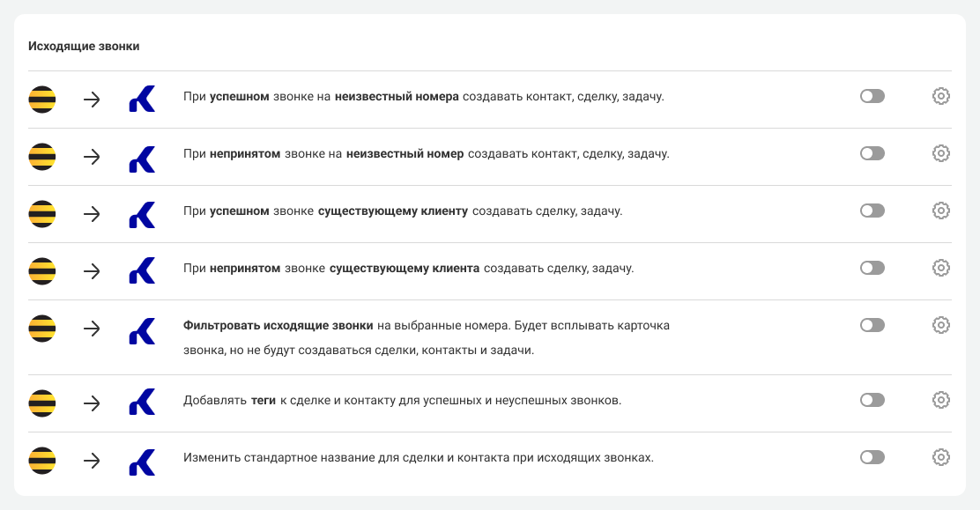The width and height of the screenshot is (980, 510).
Task: Toggle successful call to existing client rule
Action: [x=872, y=211]
